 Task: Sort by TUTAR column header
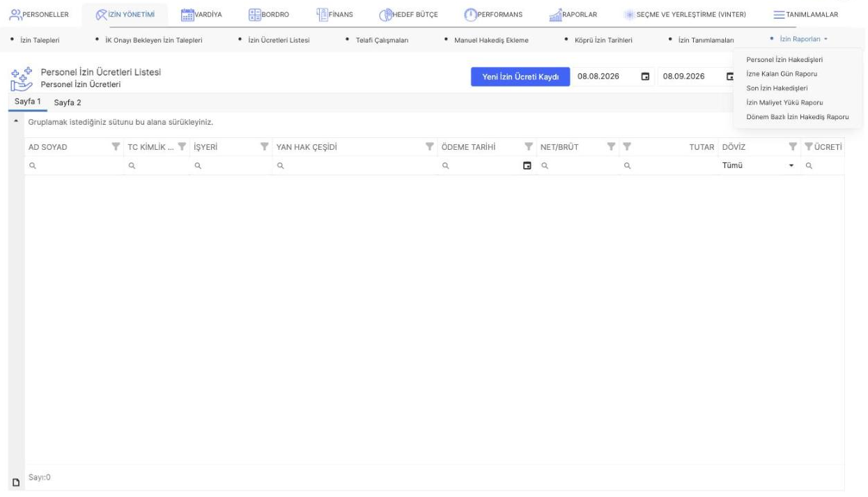[702, 147]
